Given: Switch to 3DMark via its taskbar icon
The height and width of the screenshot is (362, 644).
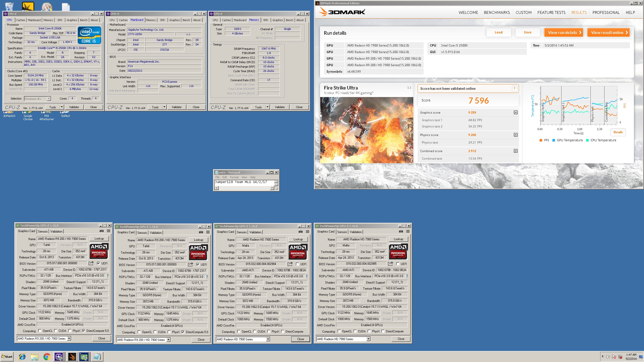Looking at the screenshot, I should tap(72, 356).
